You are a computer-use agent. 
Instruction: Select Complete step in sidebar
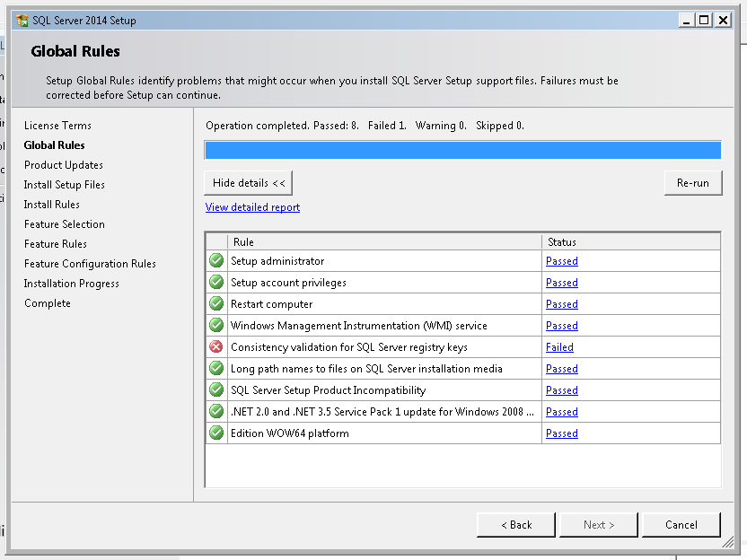click(x=48, y=303)
